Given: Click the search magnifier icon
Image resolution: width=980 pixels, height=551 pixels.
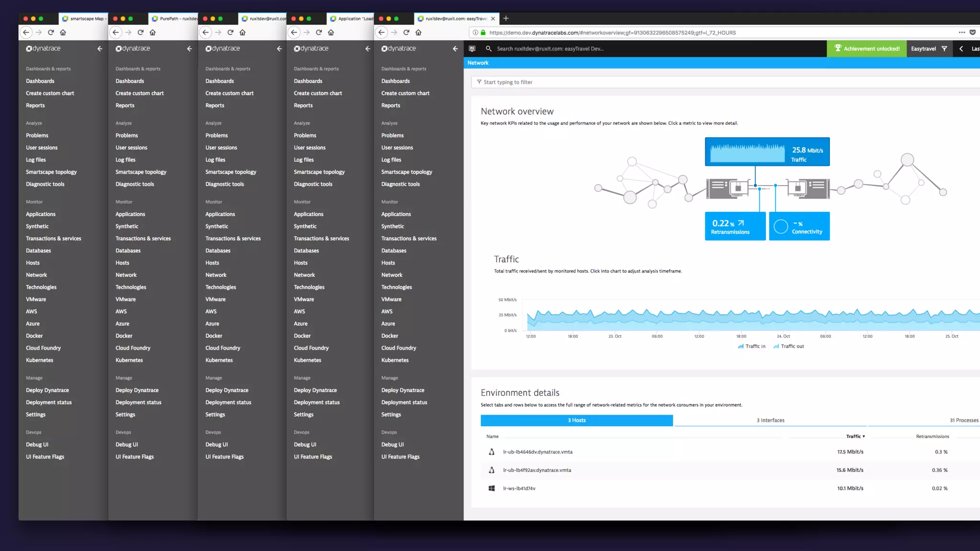Looking at the screenshot, I should [x=489, y=49].
